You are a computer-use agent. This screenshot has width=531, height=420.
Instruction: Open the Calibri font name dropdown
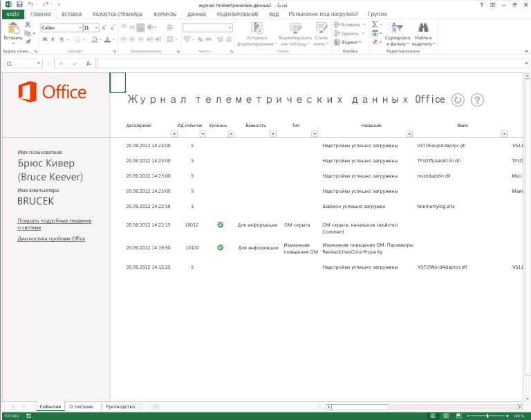(80, 28)
